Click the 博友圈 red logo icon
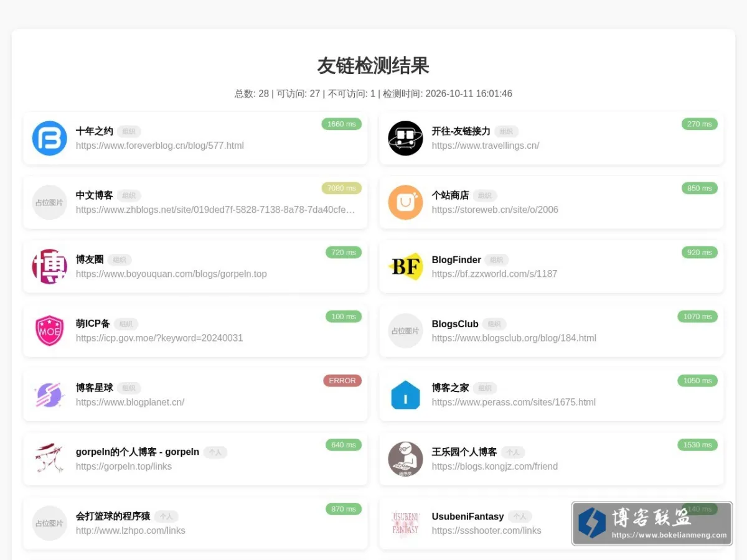The width and height of the screenshot is (747, 560). [49, 266]
